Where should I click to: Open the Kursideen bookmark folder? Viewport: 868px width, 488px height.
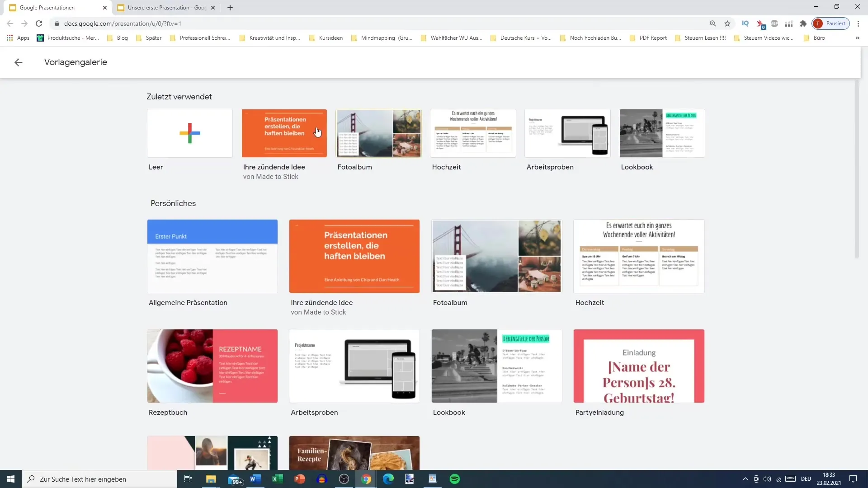pyautogui.click(x=326, y=38)
